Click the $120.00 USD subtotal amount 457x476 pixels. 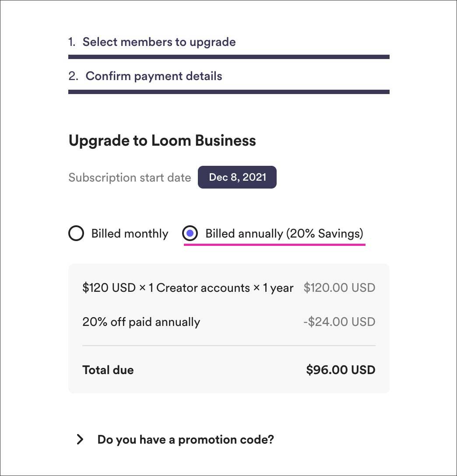click(339, 288)
